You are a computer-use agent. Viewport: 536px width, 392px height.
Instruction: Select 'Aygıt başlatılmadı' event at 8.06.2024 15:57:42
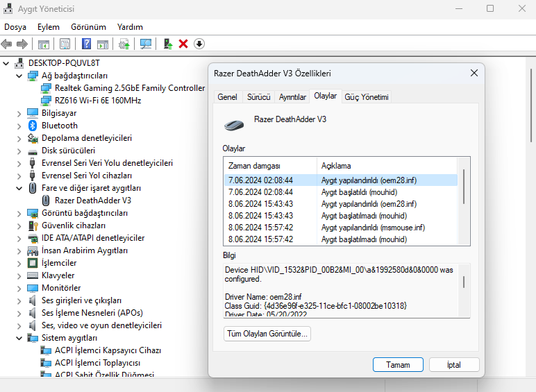click(340, 239)
